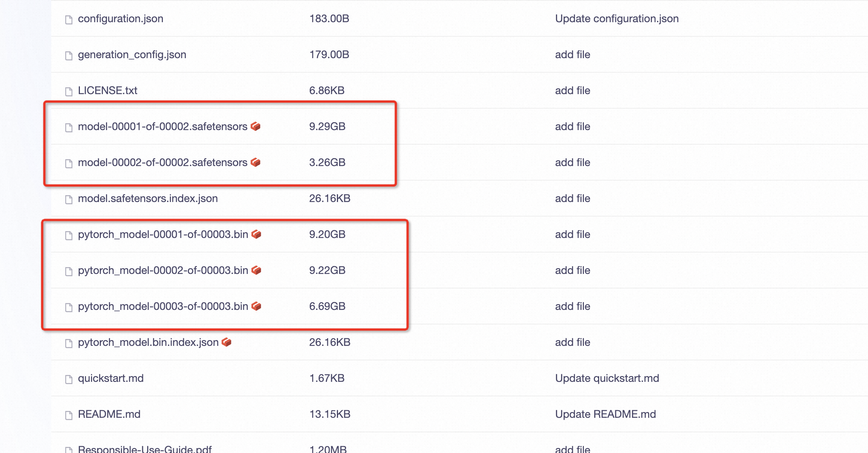Open the configuration.json file

pyautogui.click(x=120, y=19)
